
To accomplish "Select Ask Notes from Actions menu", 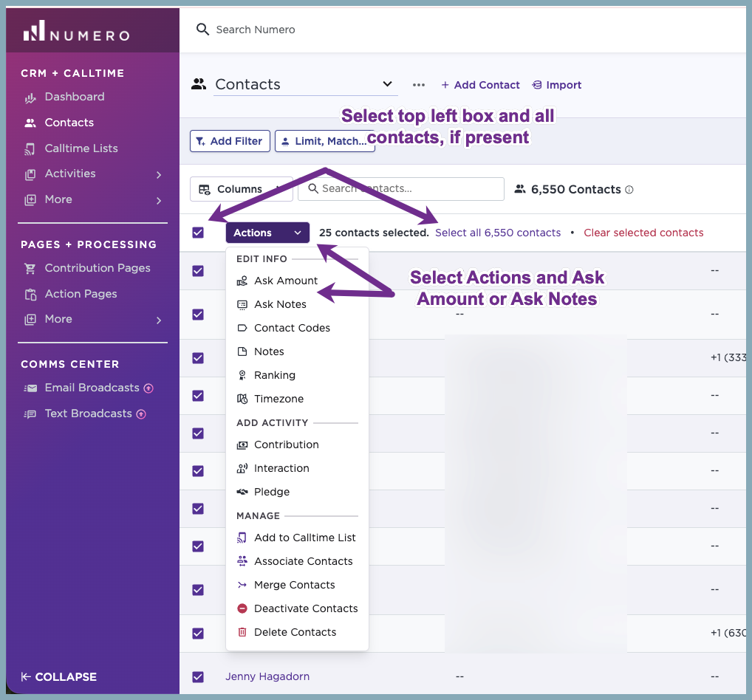I will coord(298,304).
